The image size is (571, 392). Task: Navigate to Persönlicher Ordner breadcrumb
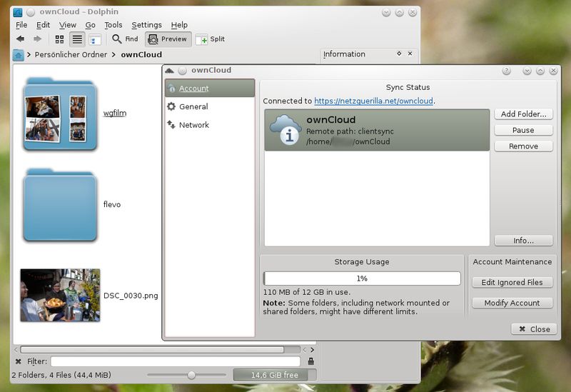pos(71,55)
